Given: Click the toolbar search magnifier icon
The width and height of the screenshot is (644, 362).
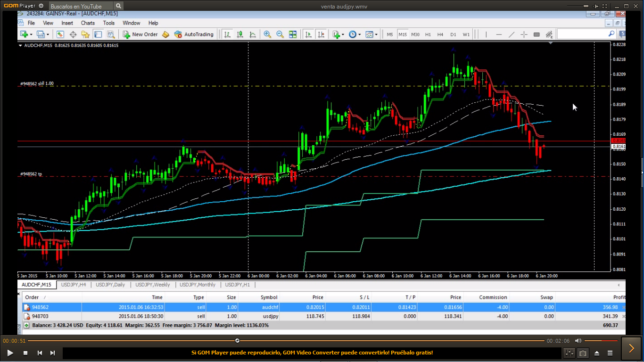Looking at the screenshot, I should (x=611, y=34).
